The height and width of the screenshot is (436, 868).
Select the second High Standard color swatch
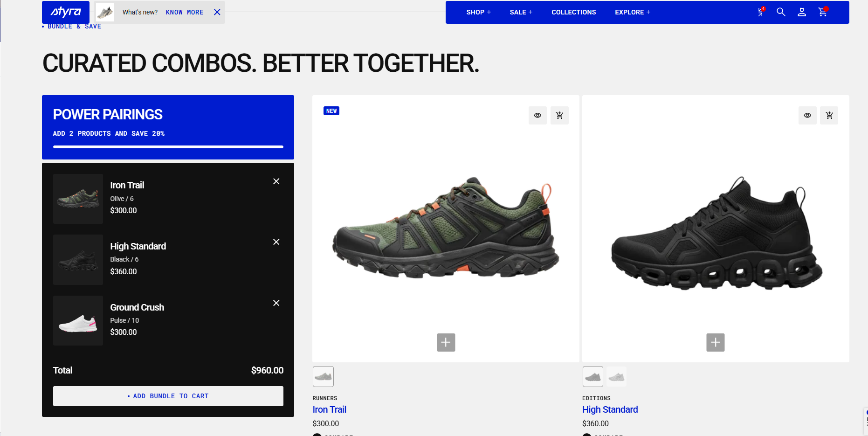tap(616, 377)
